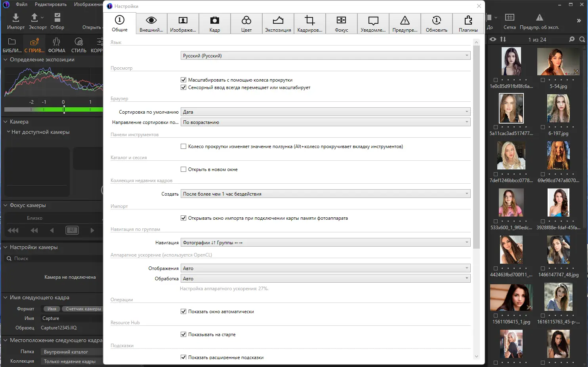
Task: Open the Обработка hardware acceleration dropdown
Action: point(325,279)
